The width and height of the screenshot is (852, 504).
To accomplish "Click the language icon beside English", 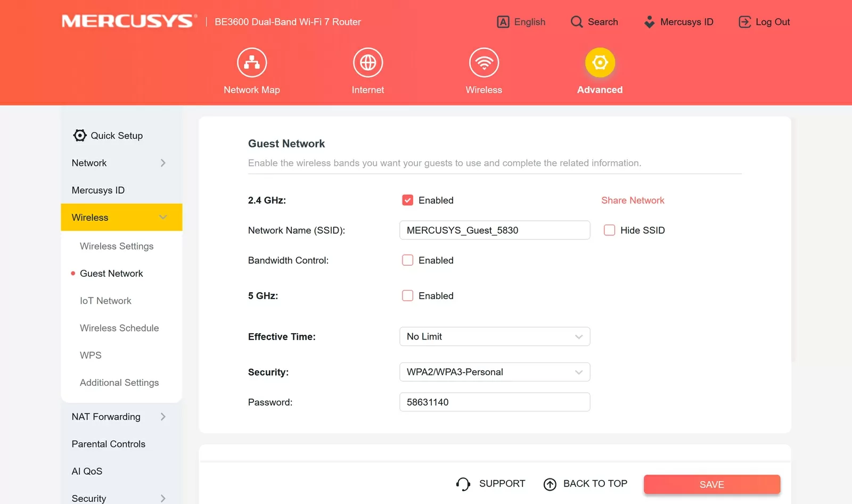I will 503,22.
